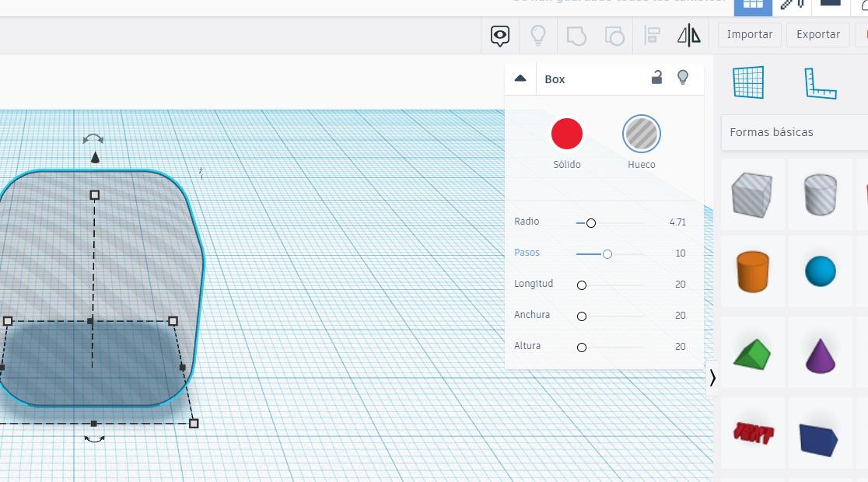Click the white bottom-right corner resize handle
868x482 pixels.
[194, 424]
